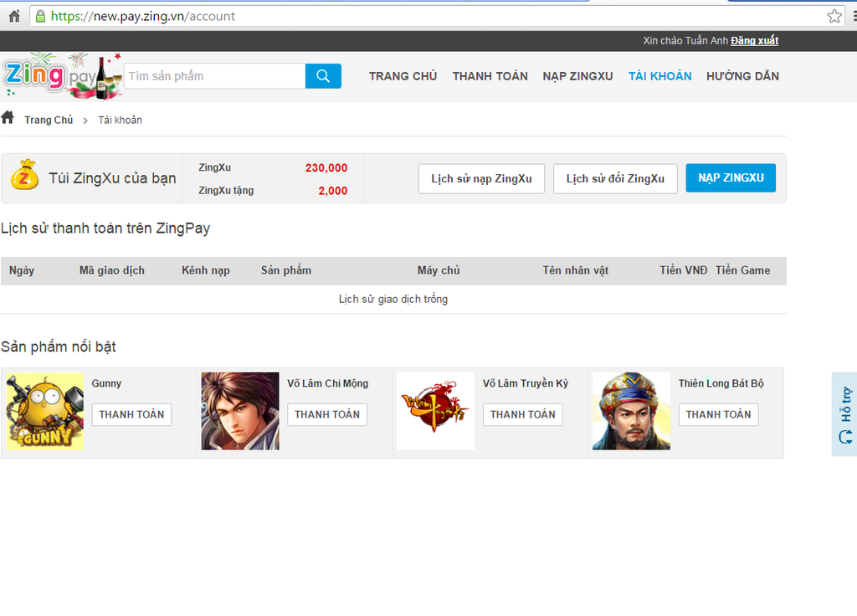This screenshot has width=857, height=616.
Task: Click THANH TOÁN under Võ Lâm Truyền Kỳ
Action: click(523, 414)
